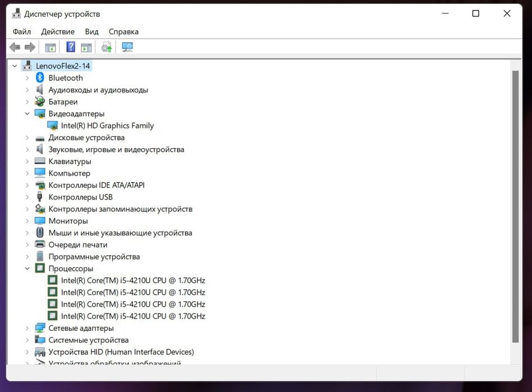532x392 pixels.
Task: Select the LenovoFlex2-14 computer name
Action: tap(63, 66)
